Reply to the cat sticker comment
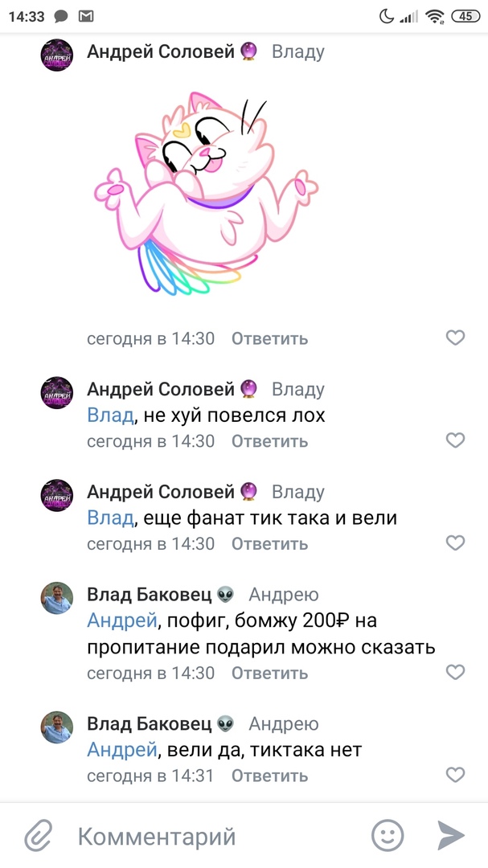Image resolution: width=488 pixels, height=868 pixels. pos(269,338)
